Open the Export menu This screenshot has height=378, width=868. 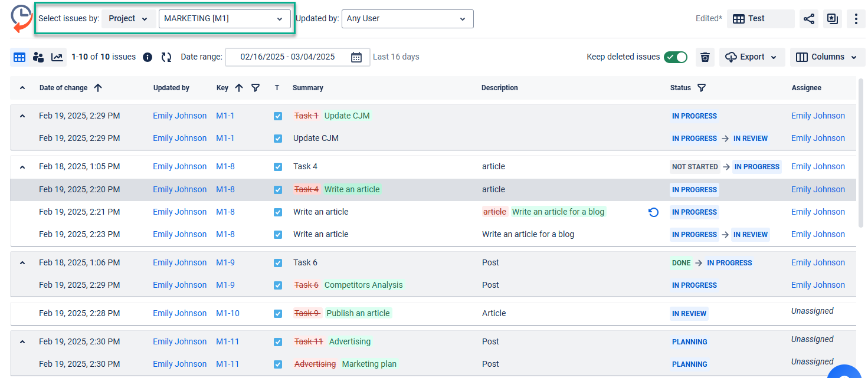coord(751,57)
